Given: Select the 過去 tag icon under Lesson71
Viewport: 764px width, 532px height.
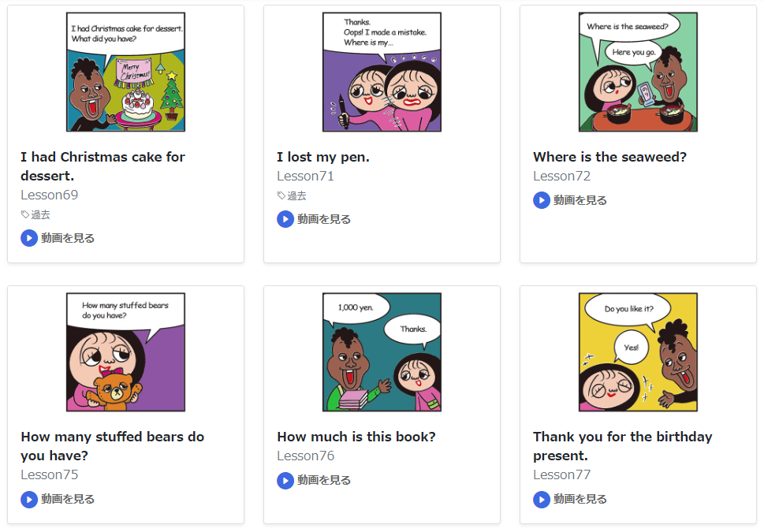Looking at the screenshot, I should (x=281, y=195).
